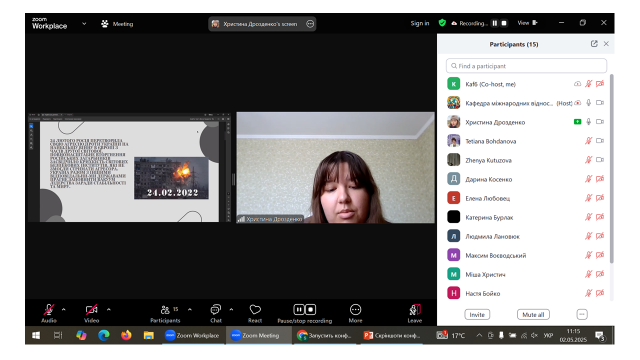Image resolution: width=640 pixels, height=360 pixels.
Task: Toggle microphone icon for Каfб (me)
Action: [x=588, y=84]
